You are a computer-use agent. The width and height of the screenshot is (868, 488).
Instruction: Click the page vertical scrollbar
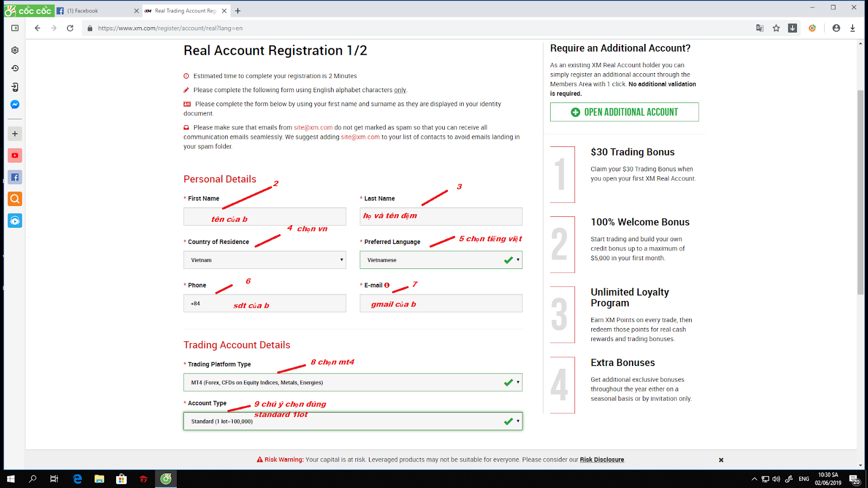(x=860, y=192)
